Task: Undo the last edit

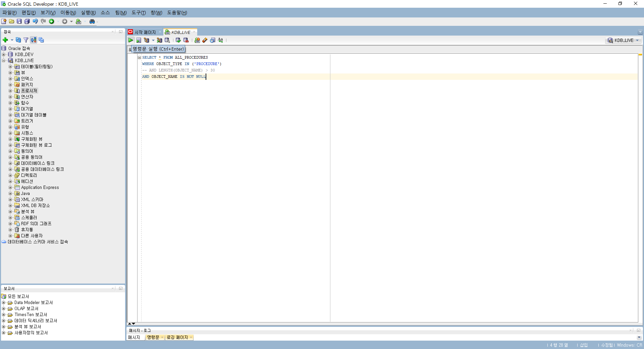Action: pos(35,21)
